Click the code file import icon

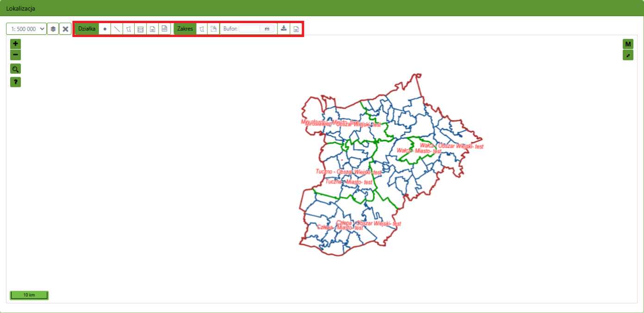[x=164, y=29]
